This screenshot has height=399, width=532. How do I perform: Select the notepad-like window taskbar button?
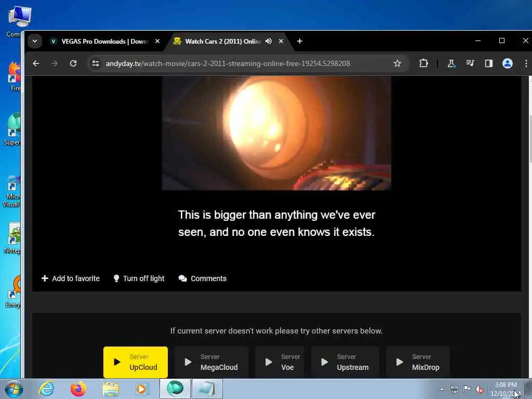pos(207,389)
